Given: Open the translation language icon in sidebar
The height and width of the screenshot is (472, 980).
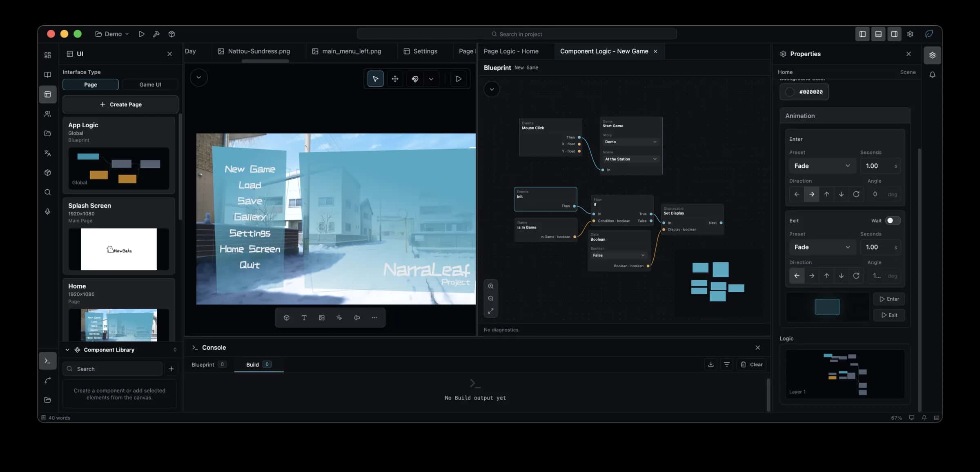Looking at the screenshot, I should [x=48, y=153].
